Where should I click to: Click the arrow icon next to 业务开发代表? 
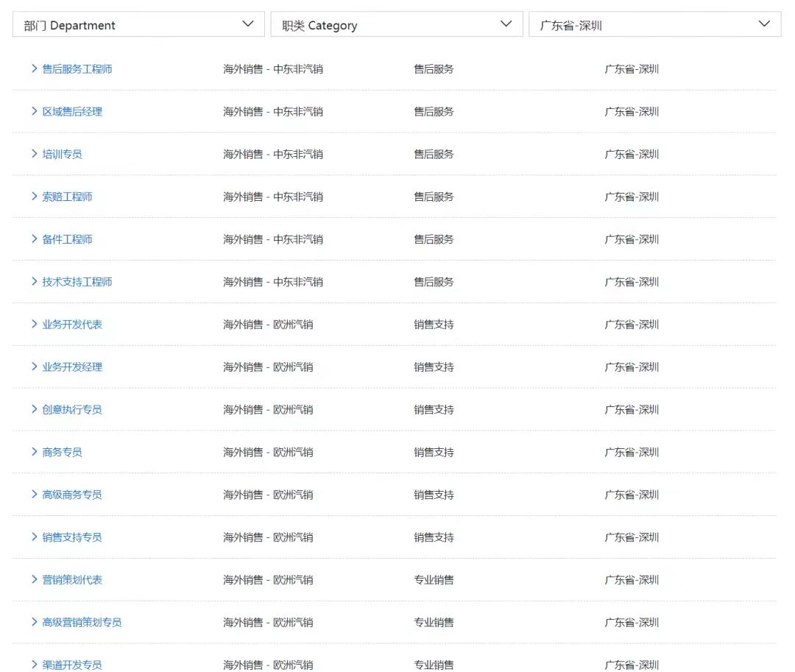[x=34, y=325]
